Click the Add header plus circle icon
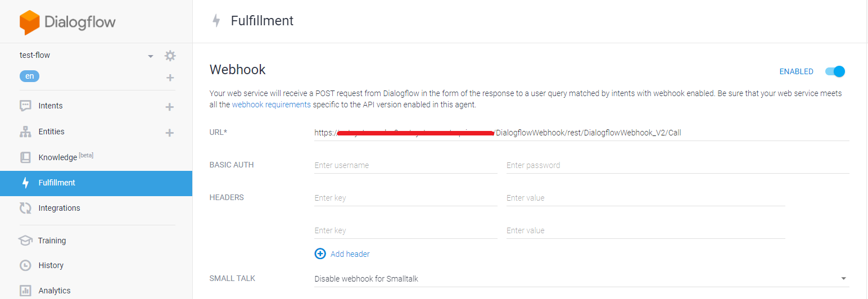The height and width of the screenshot is (299, 868). click(x=320, y=253)
